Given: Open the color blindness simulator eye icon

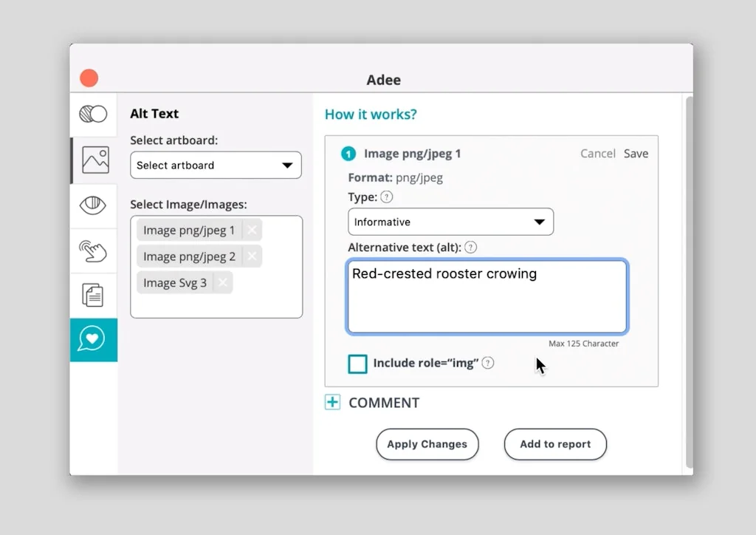Looking at the screenshot, I should tap(94, 205).
